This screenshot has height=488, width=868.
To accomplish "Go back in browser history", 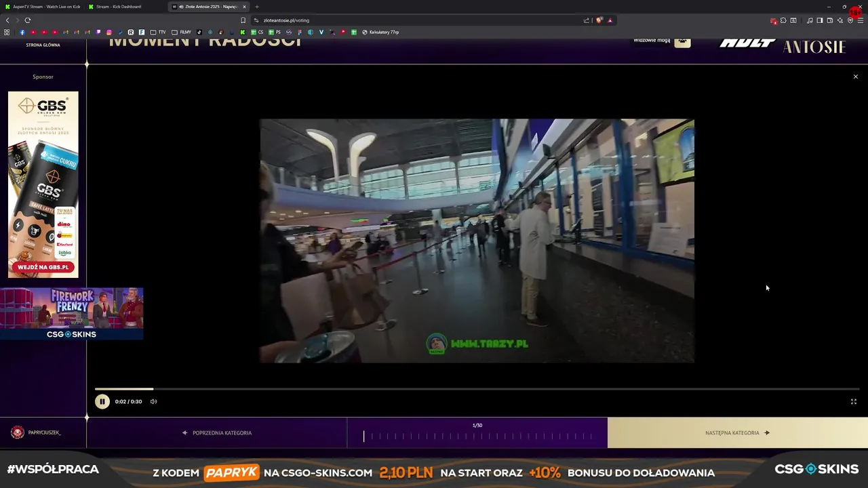I will [x=7, y=20].
